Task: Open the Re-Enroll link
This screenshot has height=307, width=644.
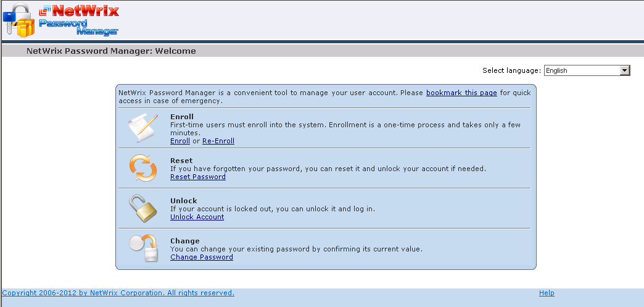Action: pyautogui.click(x=218, y=141)
